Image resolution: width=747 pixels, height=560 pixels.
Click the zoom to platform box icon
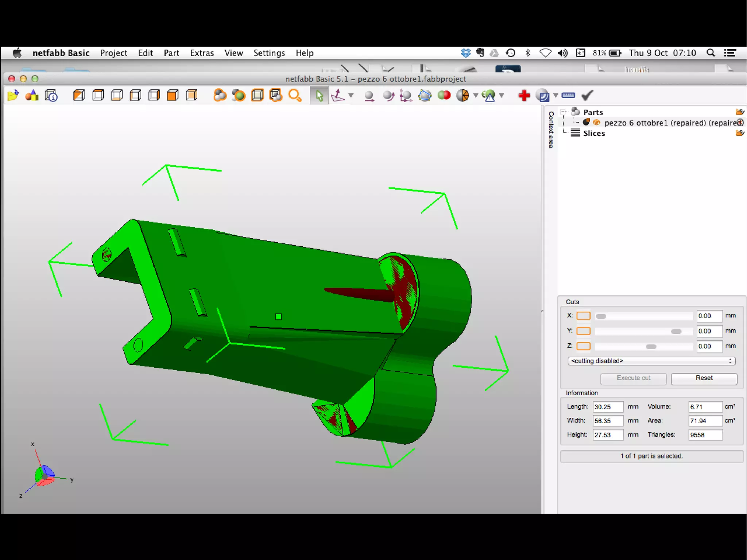(x=257, y=96)
